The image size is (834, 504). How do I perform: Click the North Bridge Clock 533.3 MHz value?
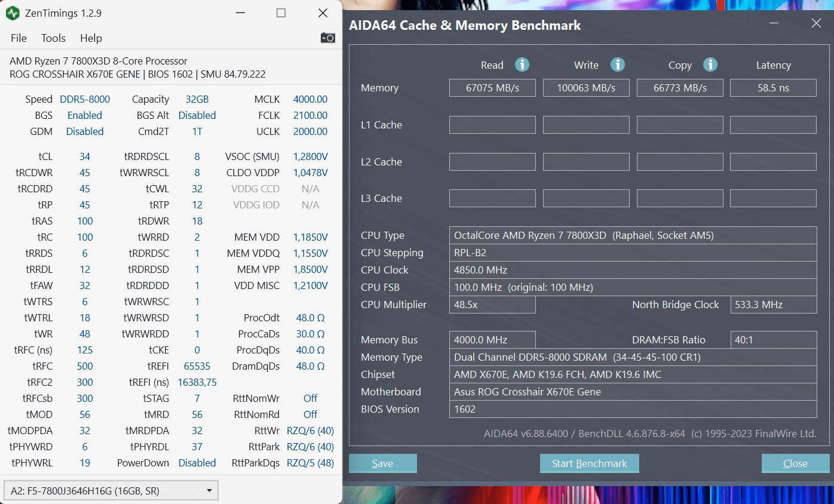pyautogui.click(x=773, y=305)
